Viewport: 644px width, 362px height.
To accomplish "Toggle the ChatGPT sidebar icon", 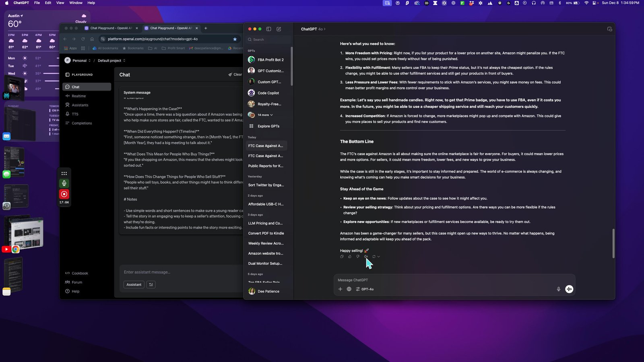I will pyautogui.click(x=268, y=29).
